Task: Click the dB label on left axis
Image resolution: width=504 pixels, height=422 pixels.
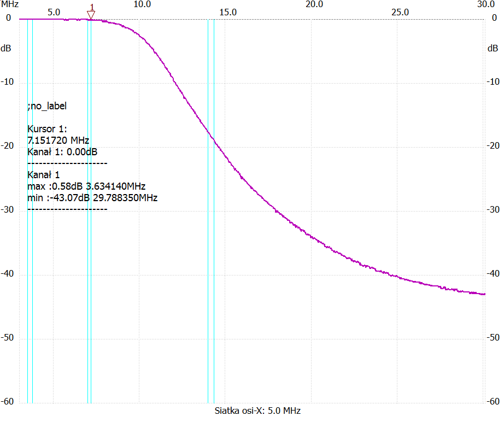Action: click(x=6, y=48)
